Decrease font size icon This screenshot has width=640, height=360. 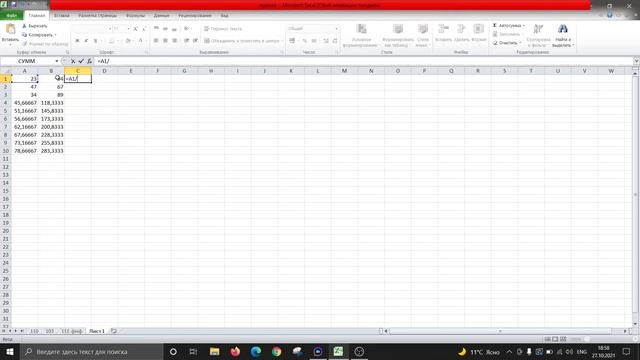pos(144,29)
